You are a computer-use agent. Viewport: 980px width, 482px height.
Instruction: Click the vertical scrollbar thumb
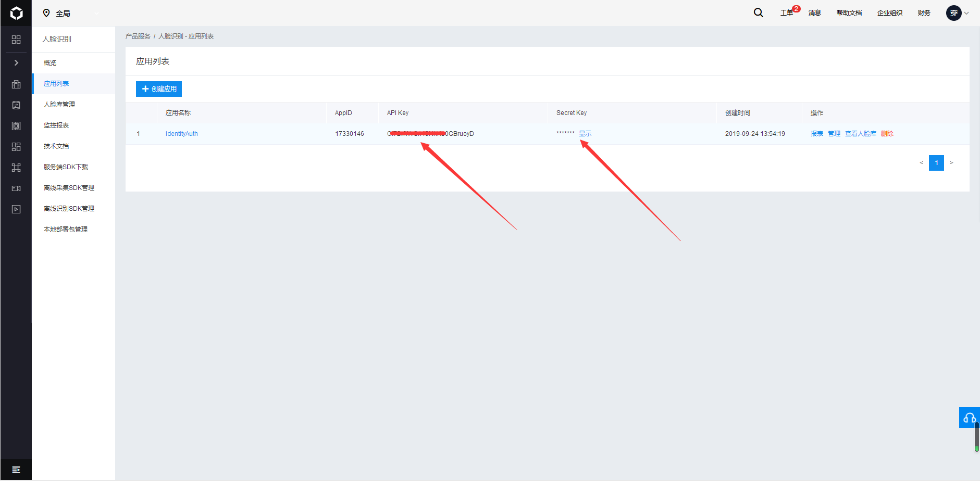[977, 437]
